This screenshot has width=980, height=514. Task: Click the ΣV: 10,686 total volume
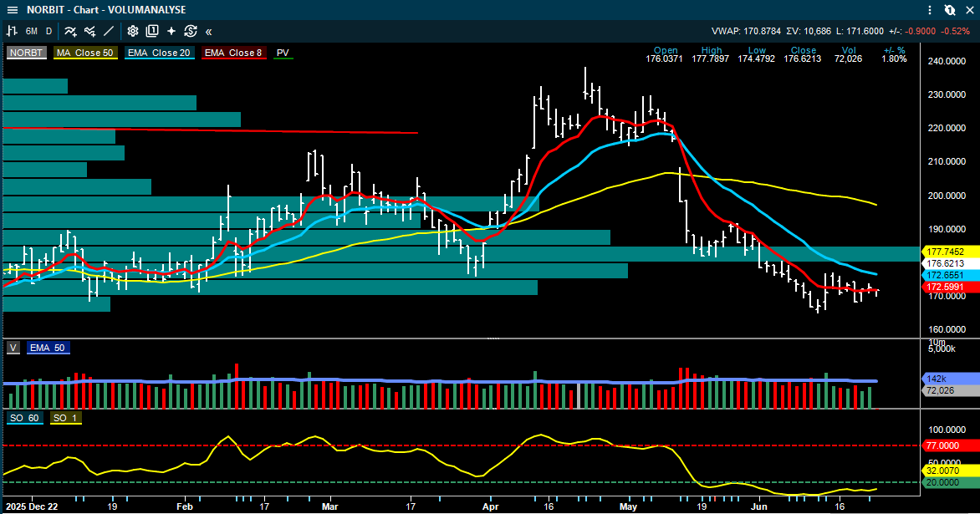pyautogui.click(x=809, y=31)
